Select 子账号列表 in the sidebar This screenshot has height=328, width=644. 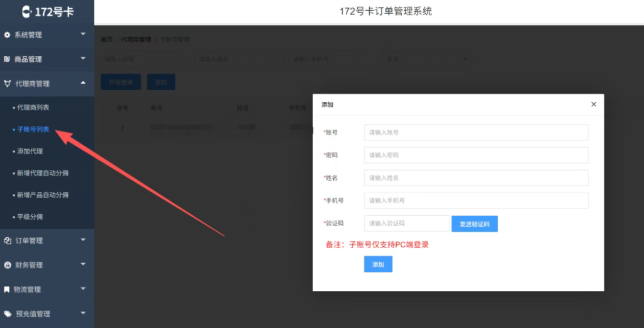(33, 129)
